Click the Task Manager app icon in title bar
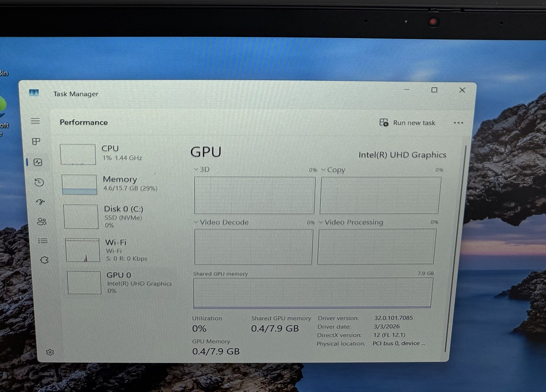 click(x=34, y=92)
